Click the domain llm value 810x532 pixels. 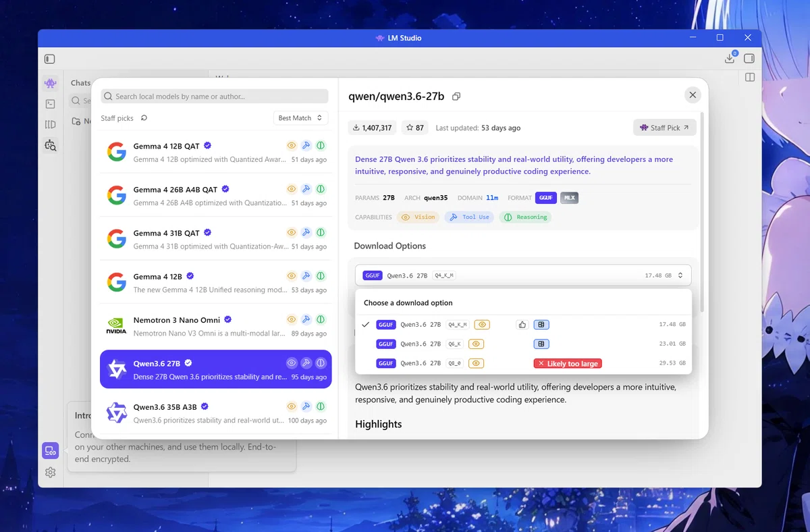[492, 198]
